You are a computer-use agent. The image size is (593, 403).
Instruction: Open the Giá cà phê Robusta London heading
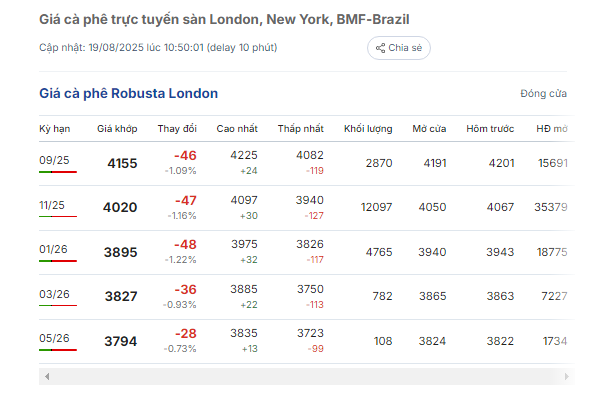click(x=129, y=93)
